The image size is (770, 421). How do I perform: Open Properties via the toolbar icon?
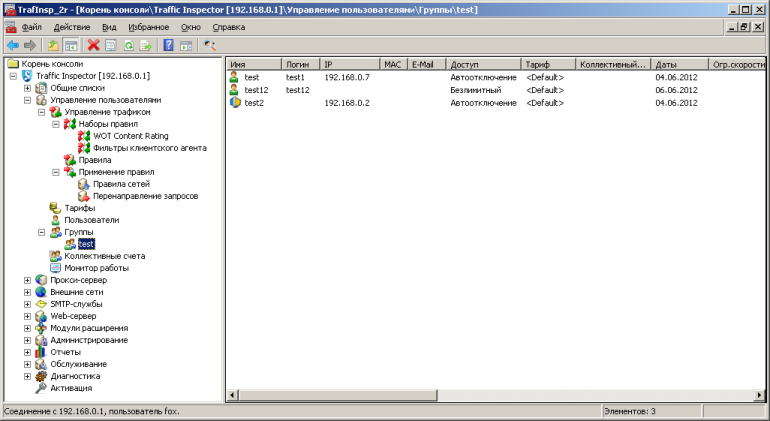(111, 46)
